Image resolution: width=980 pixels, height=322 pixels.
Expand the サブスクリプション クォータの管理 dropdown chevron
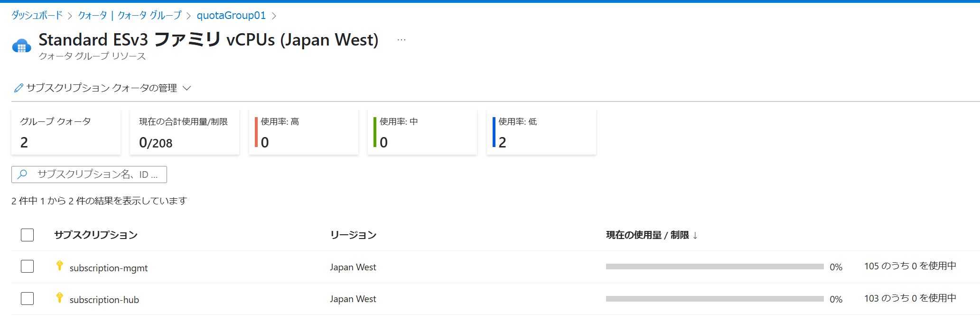[187, 88]
